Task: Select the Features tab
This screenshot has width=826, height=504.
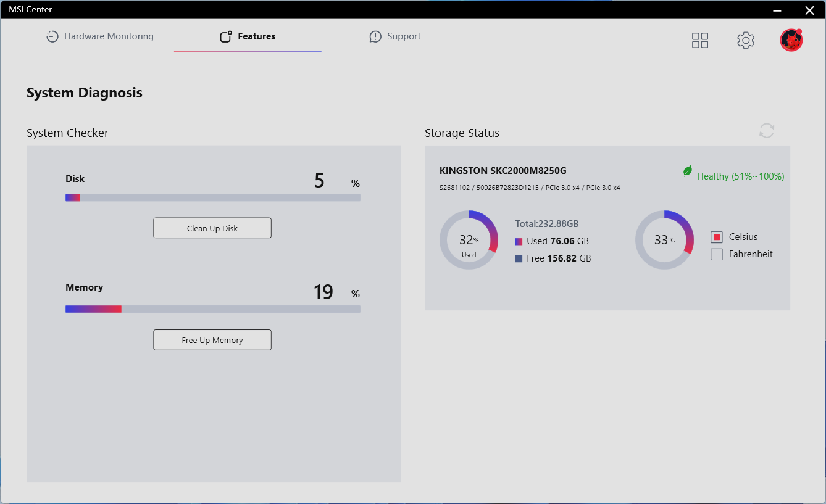Action: (x=248, y=36)
